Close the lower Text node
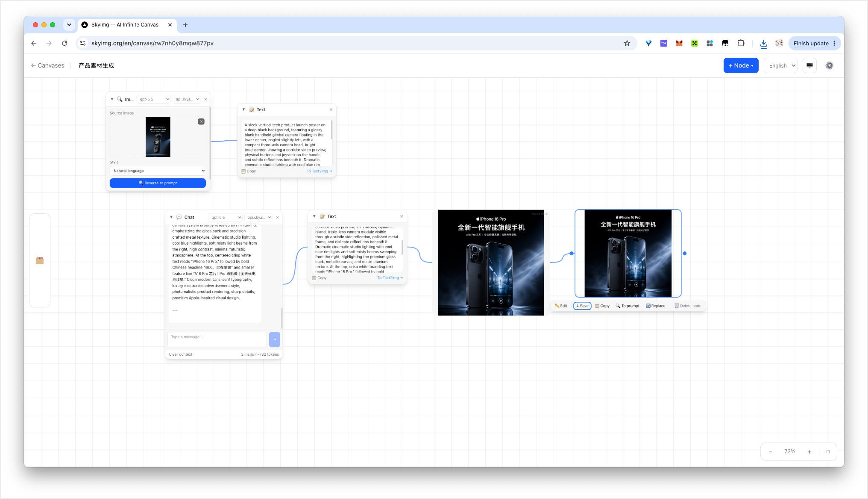This screenshot has width=868, height=499. [402, 216]
